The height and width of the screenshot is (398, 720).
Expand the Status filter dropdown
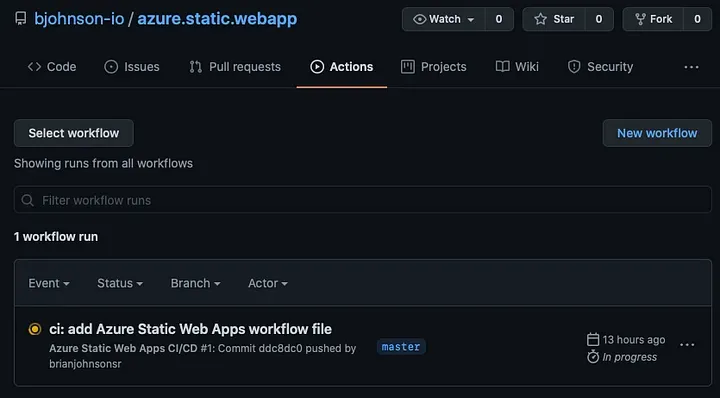pos(120,283)
